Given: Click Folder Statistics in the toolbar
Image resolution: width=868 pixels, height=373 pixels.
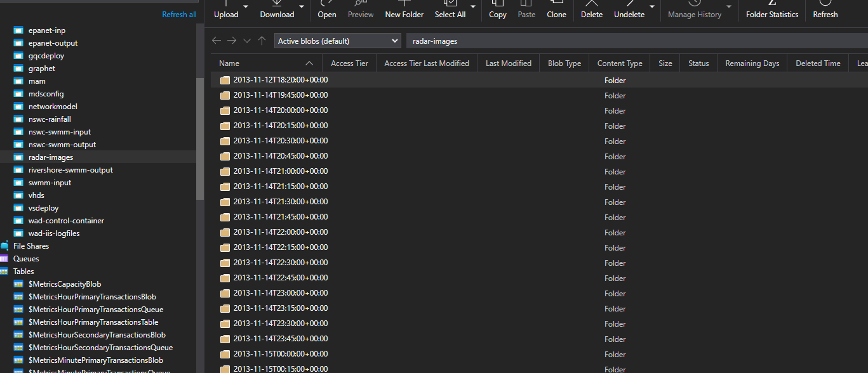Looking at the screenshot, I should pyautogui.click(x=772, y=10).
